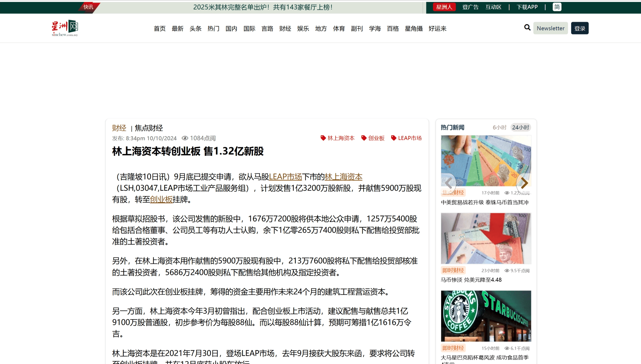Click the 快讯 breaking news badge

(x=89, y=7)
